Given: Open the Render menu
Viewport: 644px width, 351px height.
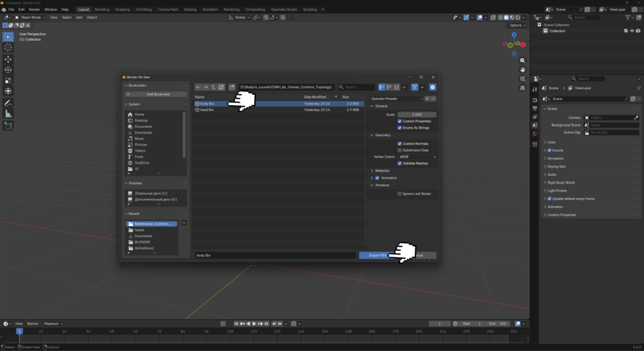Looking at the screenshot, I should click(34, 9).
